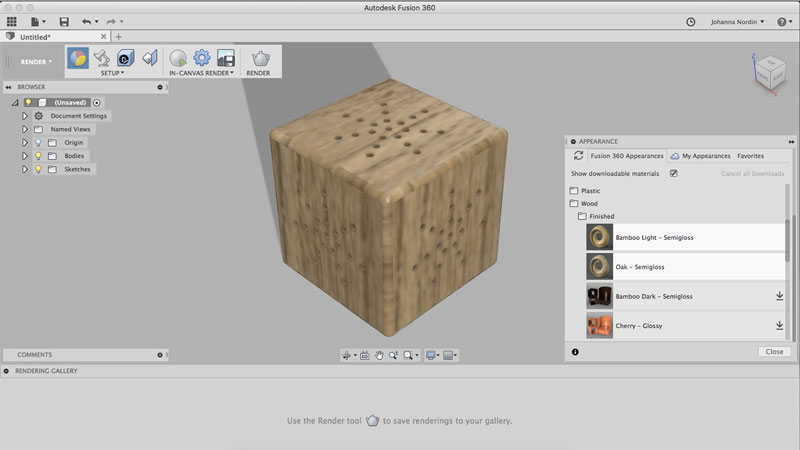Uncheck Show downloadable materials checkbox
This screenshot has width=800, height=450.
pos(673,173)
